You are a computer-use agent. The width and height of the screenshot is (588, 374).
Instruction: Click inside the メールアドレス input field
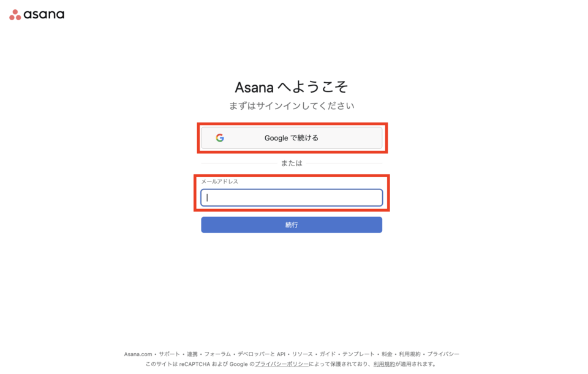292,197
